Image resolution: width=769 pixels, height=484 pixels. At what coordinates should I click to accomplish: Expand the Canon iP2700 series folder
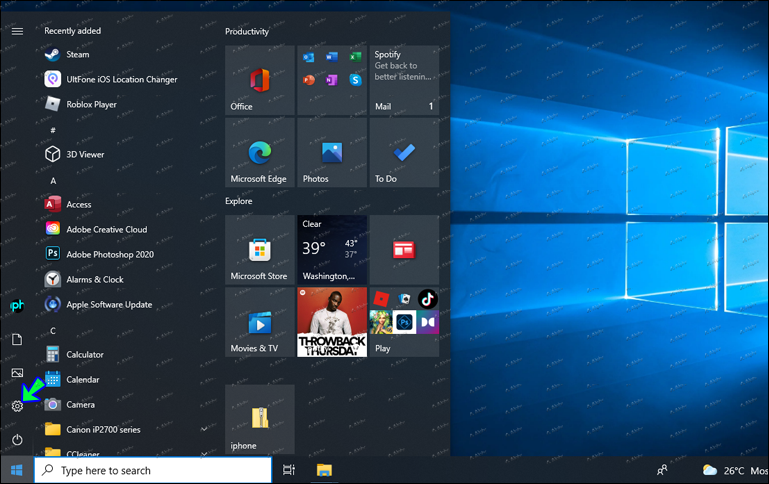(x=204, y=430)
